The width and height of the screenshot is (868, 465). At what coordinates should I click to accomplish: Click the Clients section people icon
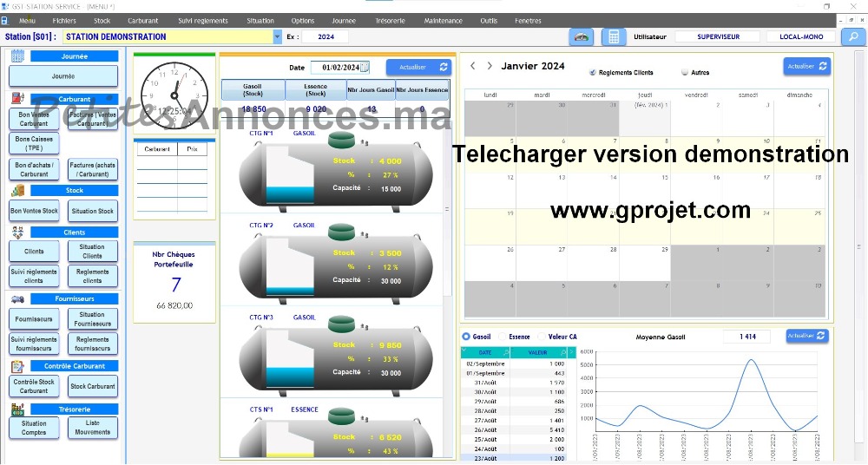click(17, 232)
